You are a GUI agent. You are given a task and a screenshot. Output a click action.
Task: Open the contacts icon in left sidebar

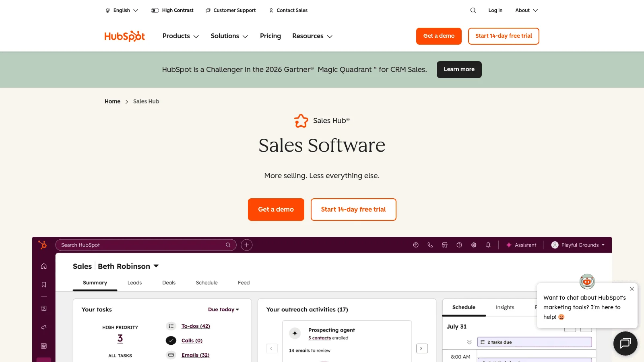pyautogui.click(x=44, y=308)
